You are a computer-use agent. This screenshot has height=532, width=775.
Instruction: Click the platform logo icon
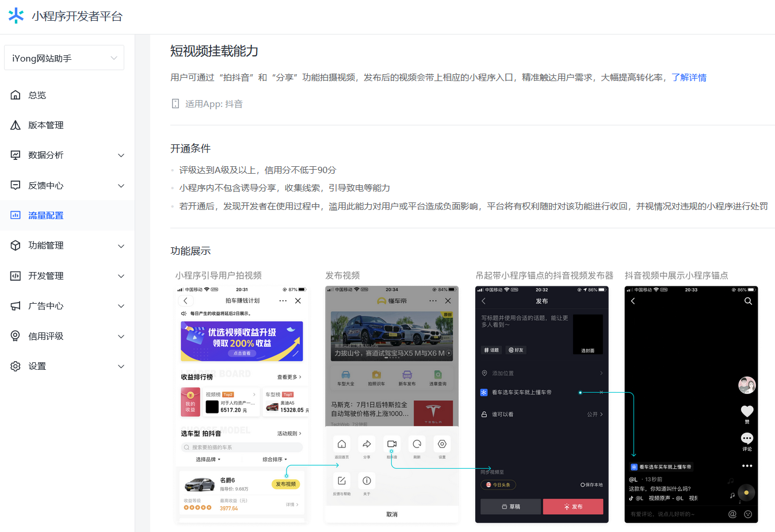[16, 16]
